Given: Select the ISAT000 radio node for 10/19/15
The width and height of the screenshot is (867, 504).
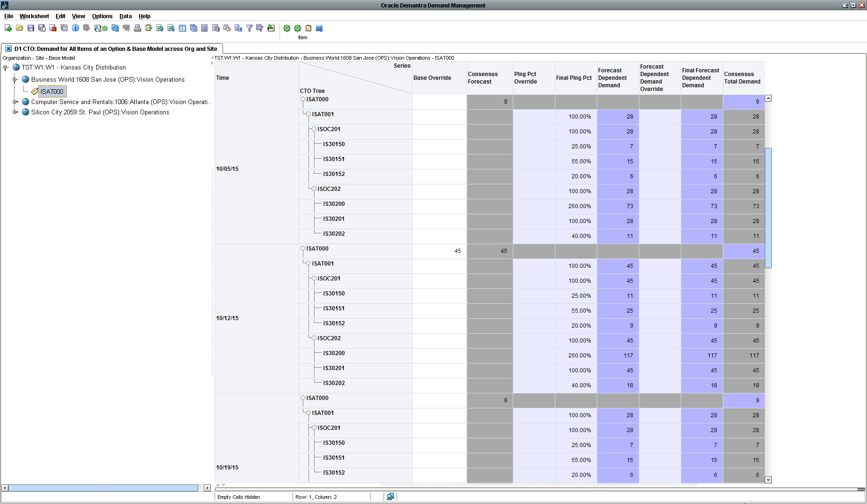Looking at the screenshot, I should click(302, 398).
